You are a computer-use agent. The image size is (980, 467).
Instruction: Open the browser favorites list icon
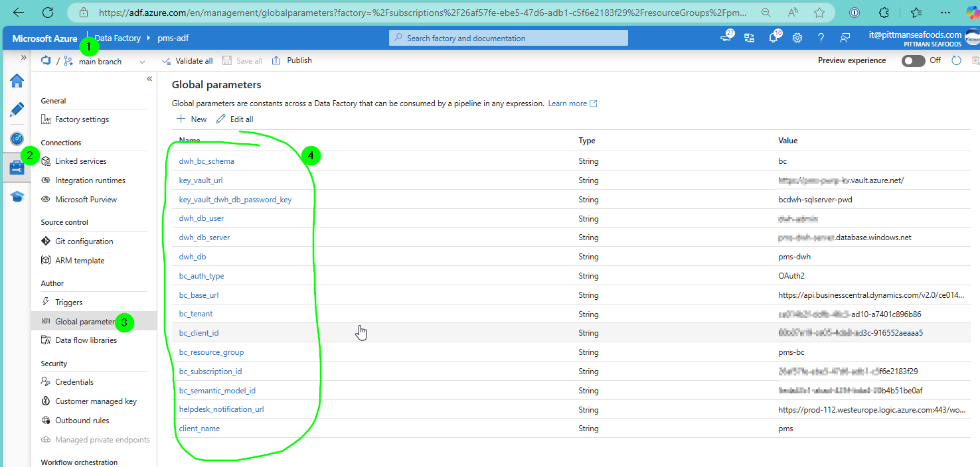[x=916, y=12]
